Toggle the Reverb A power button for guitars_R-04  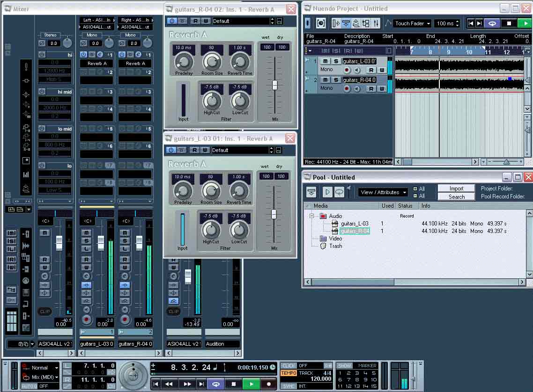coord(171,21)
